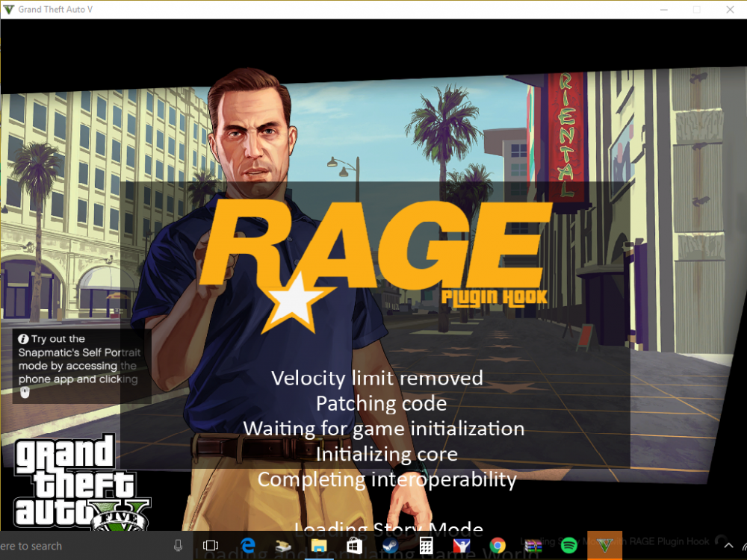The width and height of the screenshot is (747, 560).
Task: Show hidden system tray icons
Action: coord(728,546)
